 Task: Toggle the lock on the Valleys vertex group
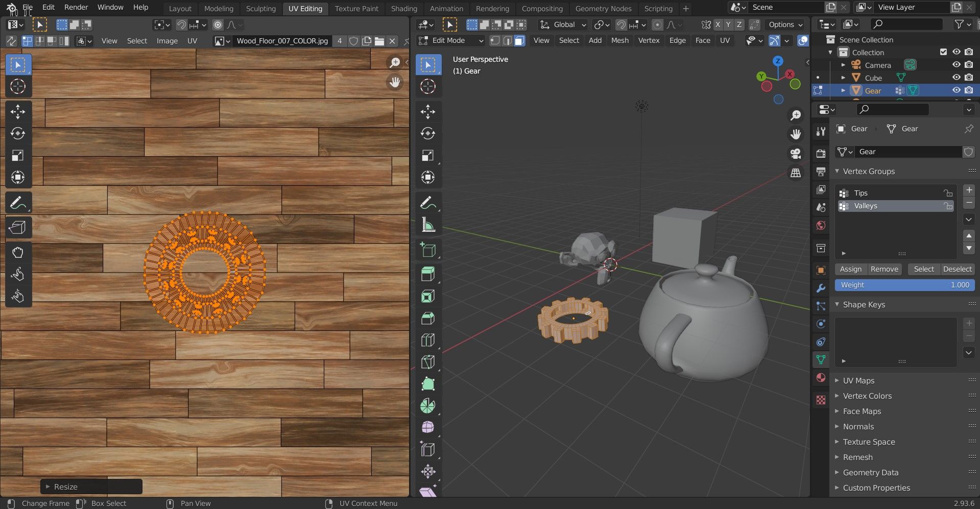[948, 206]
